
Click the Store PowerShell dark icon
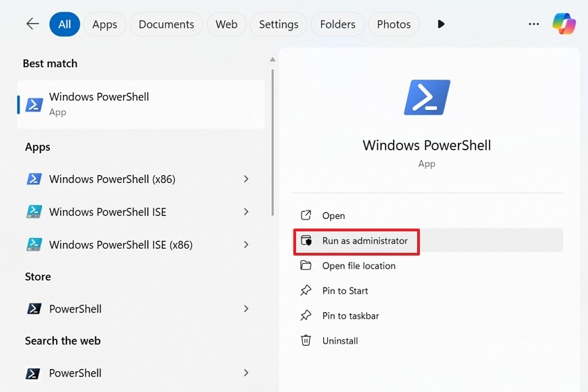tap(34, 309)
